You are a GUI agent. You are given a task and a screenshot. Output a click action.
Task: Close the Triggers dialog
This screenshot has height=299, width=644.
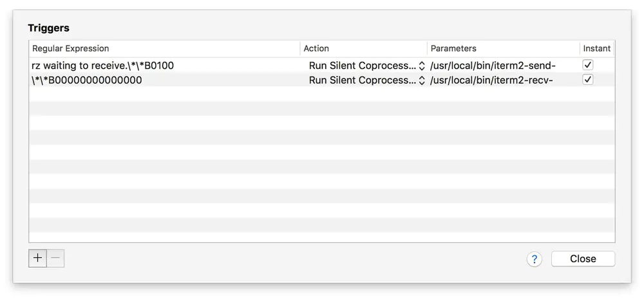[583, 258]
